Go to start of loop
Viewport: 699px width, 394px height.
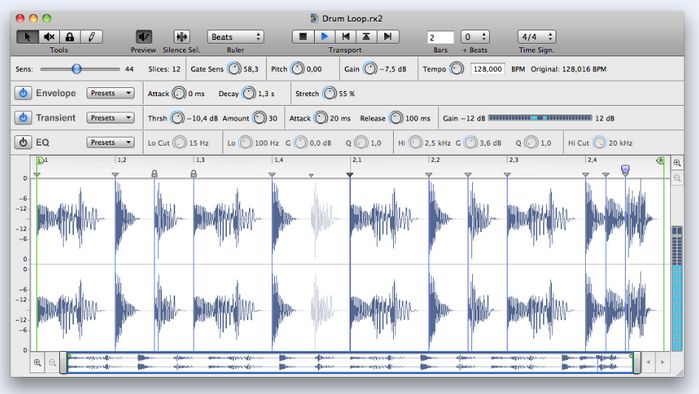click(x=345, y=37)
